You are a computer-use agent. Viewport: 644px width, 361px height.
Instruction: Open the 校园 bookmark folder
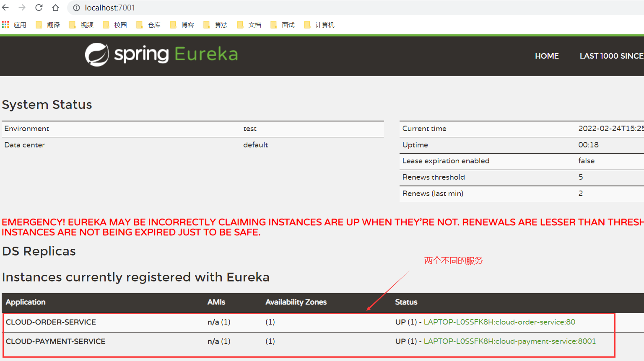point(114,25)
